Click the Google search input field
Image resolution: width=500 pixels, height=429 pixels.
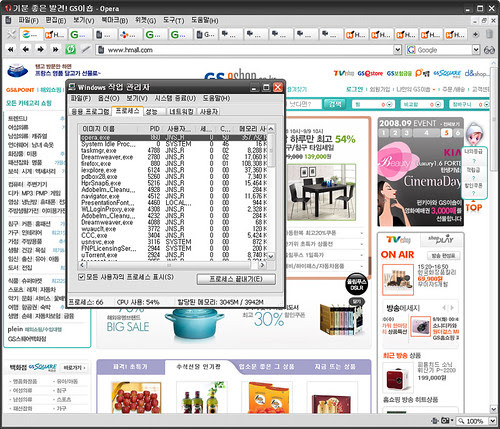444,50
